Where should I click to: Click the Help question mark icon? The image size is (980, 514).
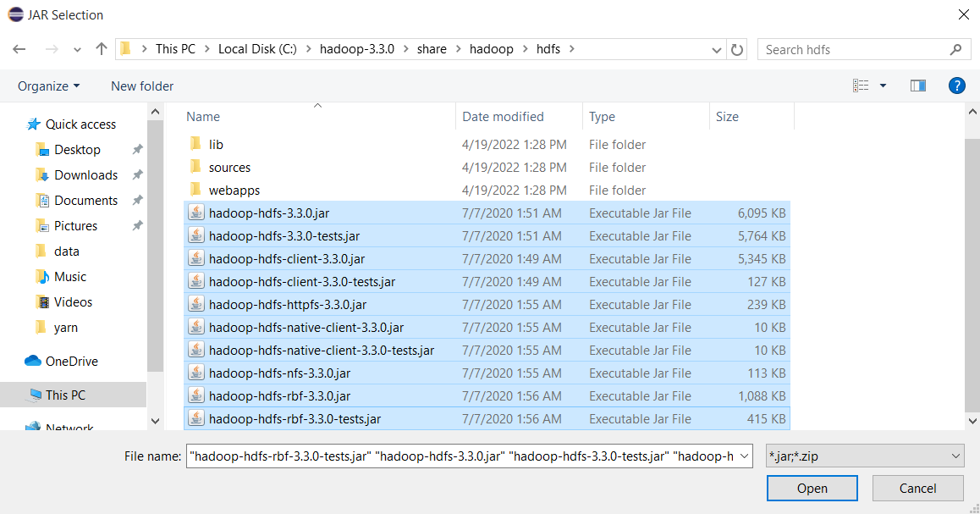click(956, 86)
